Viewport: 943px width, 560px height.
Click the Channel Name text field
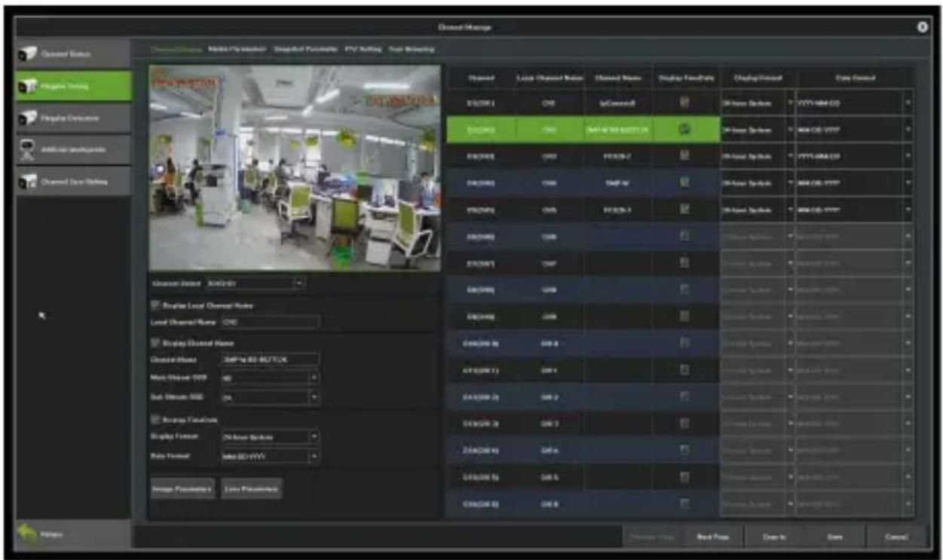[269, 360]
